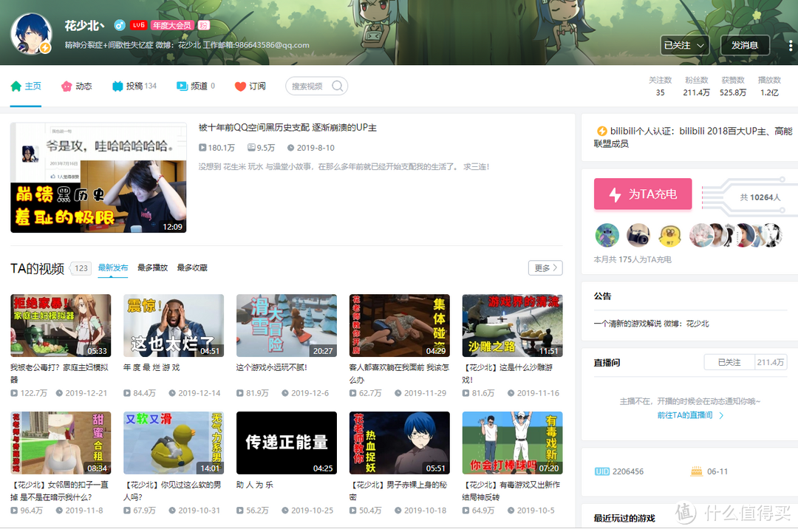Image resolution: width=798 pixels, height=532 pixels.
Task: Click the bilibili verification lightning badge
Action: coord(601,132)
